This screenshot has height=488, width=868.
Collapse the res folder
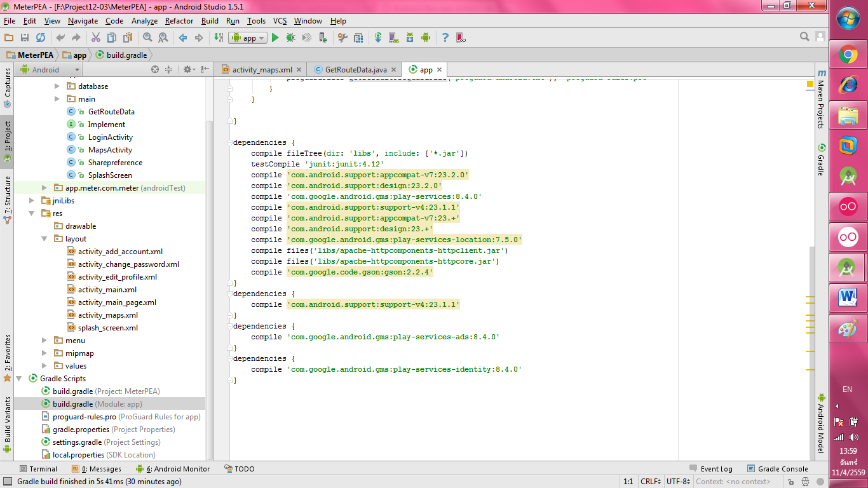(31, 213)
